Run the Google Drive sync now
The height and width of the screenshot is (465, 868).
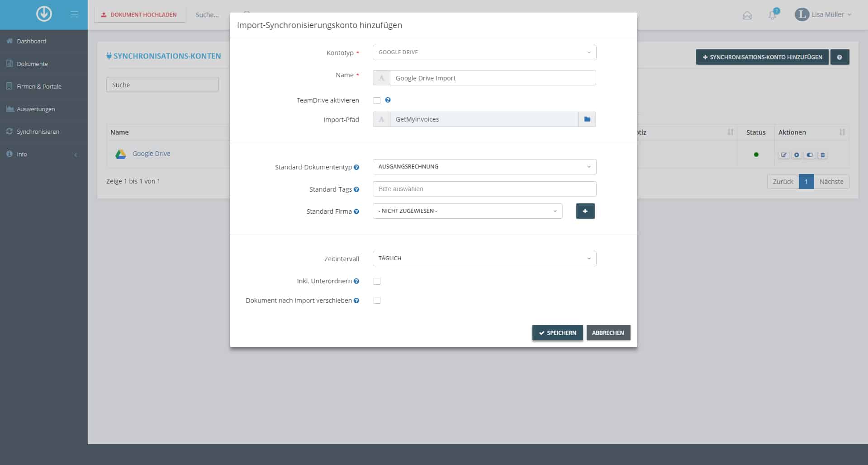coord(797,155)
